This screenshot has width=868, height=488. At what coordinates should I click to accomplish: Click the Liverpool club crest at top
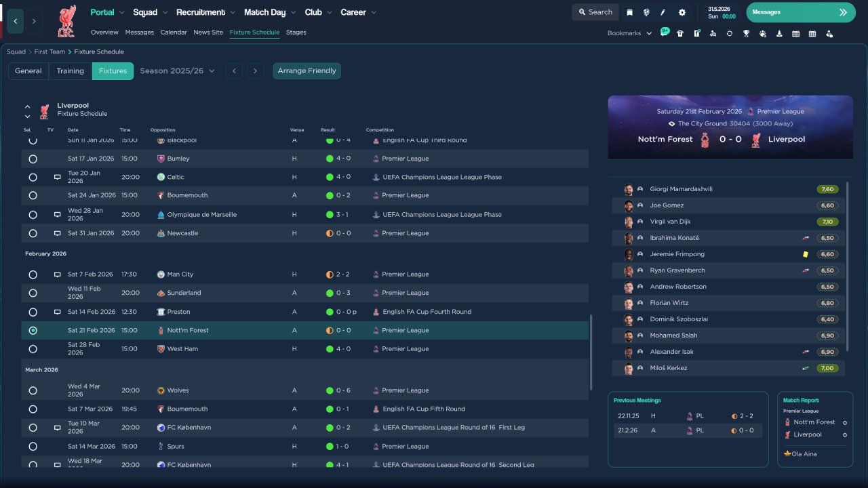coord(66,21)
